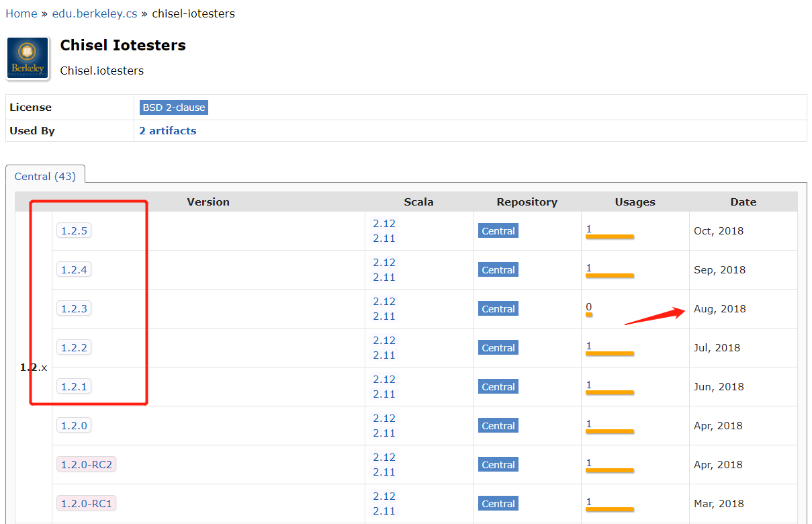
Task: Click Central repository tag for 1.2.4
Action: (498, 270)
